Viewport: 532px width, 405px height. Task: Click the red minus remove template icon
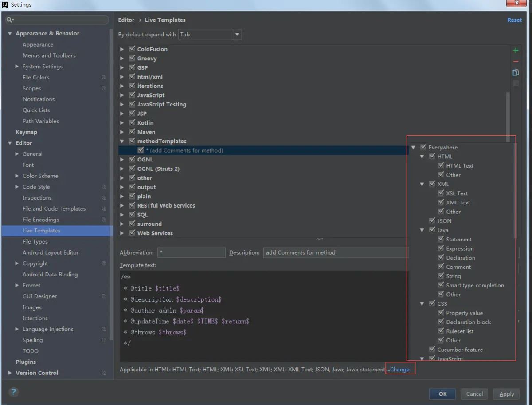click(x=516, y=62)
